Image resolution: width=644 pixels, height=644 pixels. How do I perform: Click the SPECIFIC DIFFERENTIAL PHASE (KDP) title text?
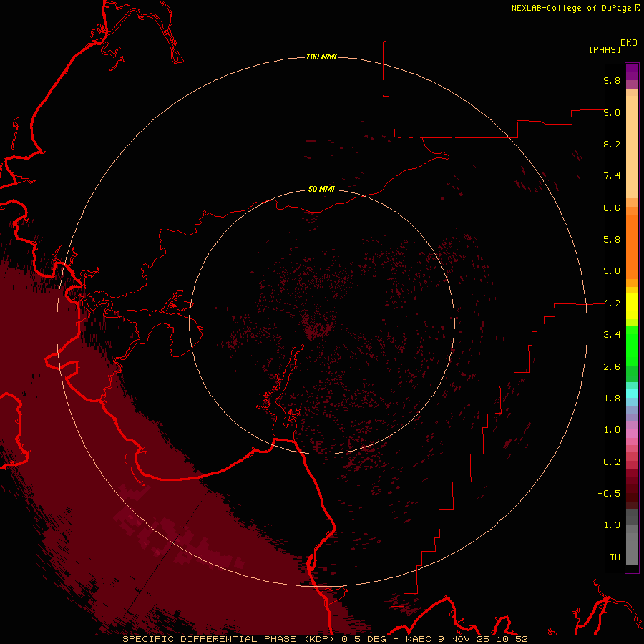point(228,639)
